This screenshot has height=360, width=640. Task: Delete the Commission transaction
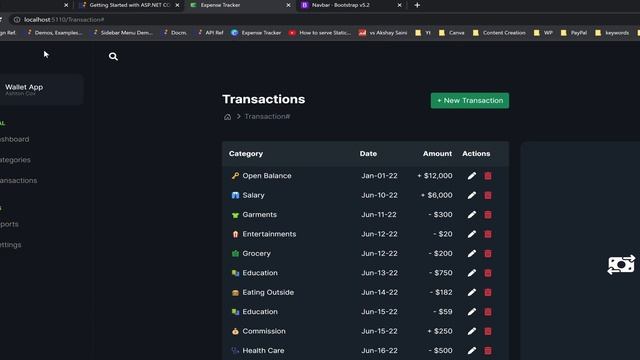tap(488, 331)
